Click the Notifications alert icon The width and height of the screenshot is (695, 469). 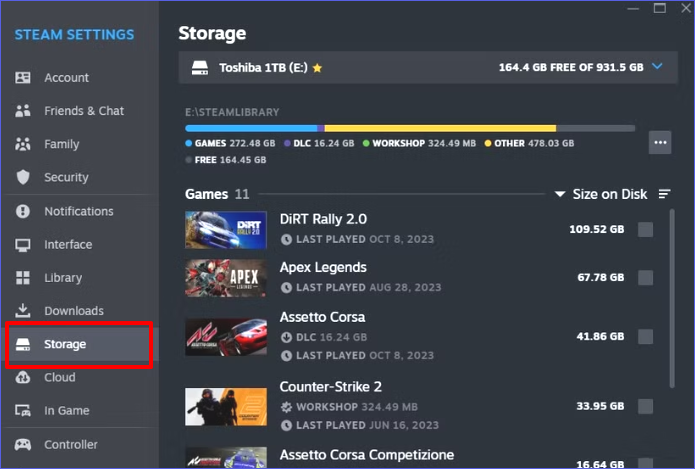pyautogui.click(x=23, y=211)
